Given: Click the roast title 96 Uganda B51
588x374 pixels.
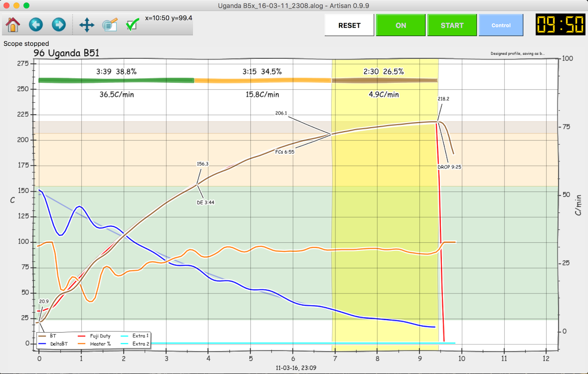Looking at the screenshot, I should pos(67,52).
